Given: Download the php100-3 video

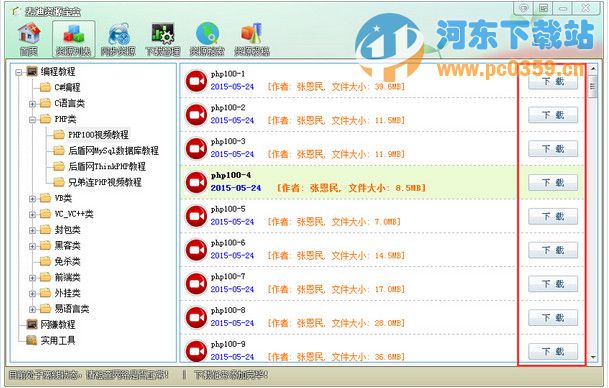Looking at the screenshot, I should tap(553, 149).
